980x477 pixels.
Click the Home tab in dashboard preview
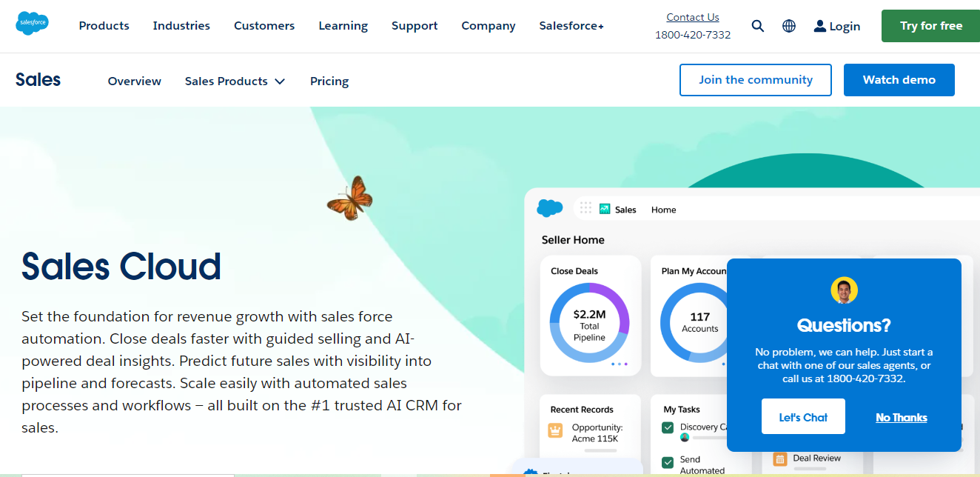(x=664, y=210)
